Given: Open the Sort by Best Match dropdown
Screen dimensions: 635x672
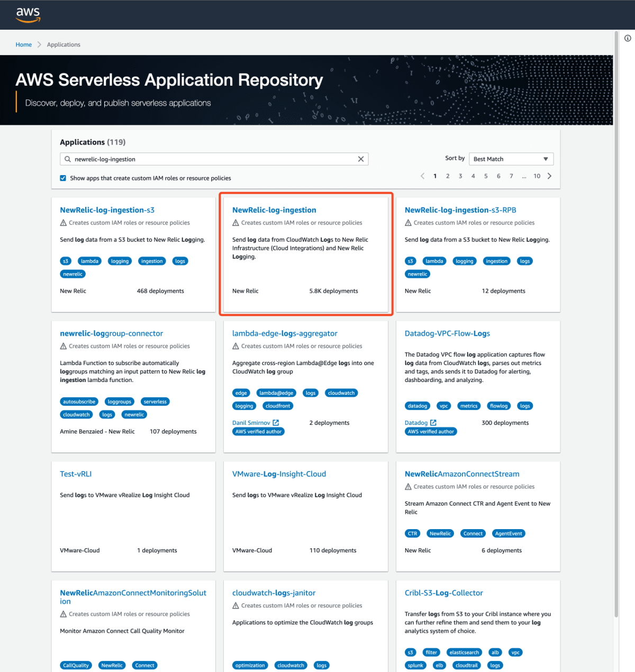Looking at the screenshot, I should pos(511,159).
